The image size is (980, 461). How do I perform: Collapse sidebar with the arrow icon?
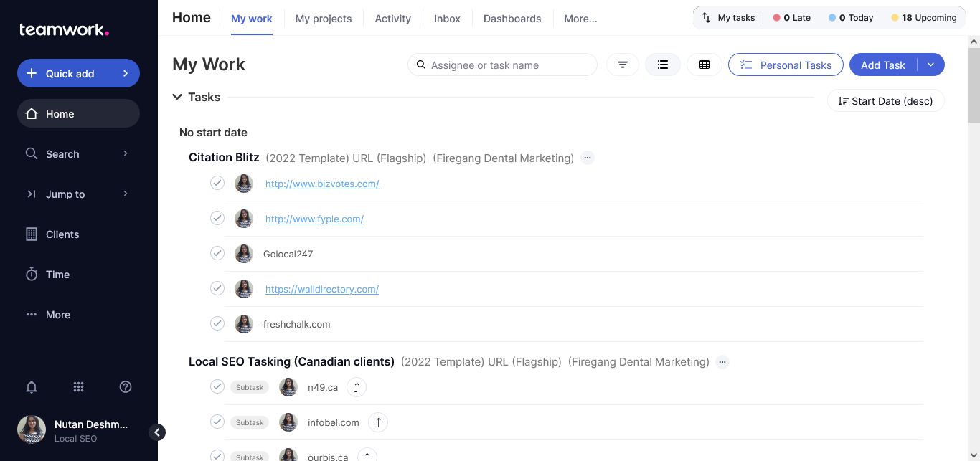click(x=157, y=432)
